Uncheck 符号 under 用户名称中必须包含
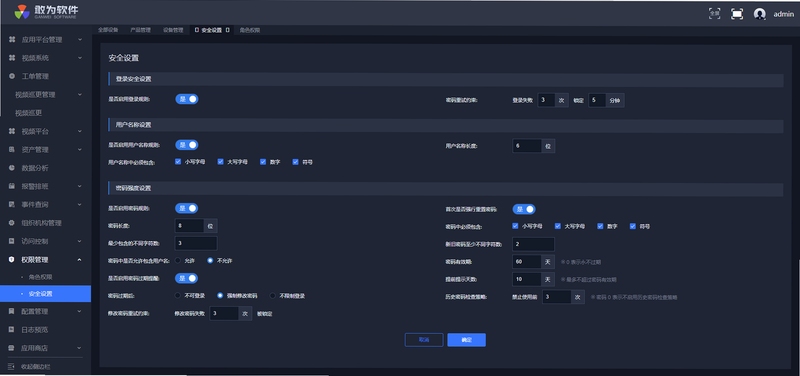The image size is (800, 376). (x=295, y=162)
